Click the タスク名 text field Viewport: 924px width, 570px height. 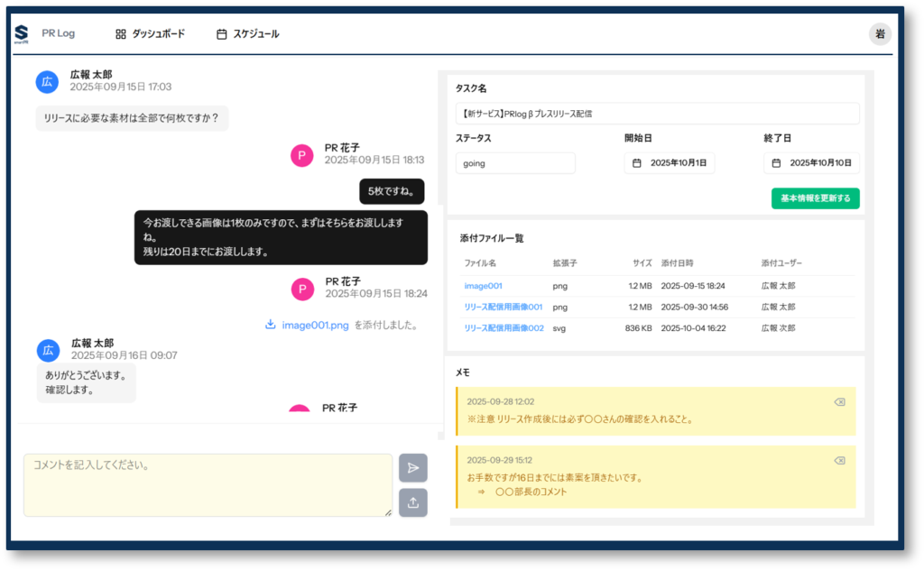pyautogui.click(x=657, y=114)
